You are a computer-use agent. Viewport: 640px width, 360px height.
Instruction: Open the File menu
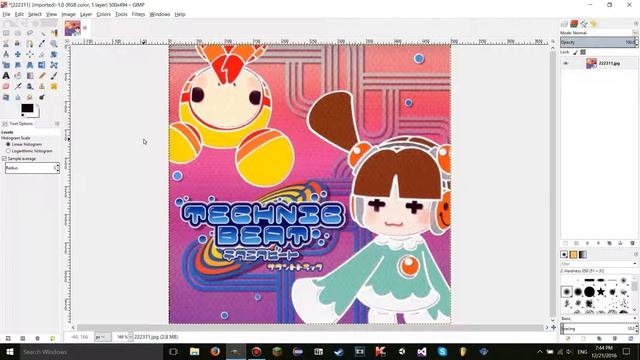(6, 14)
